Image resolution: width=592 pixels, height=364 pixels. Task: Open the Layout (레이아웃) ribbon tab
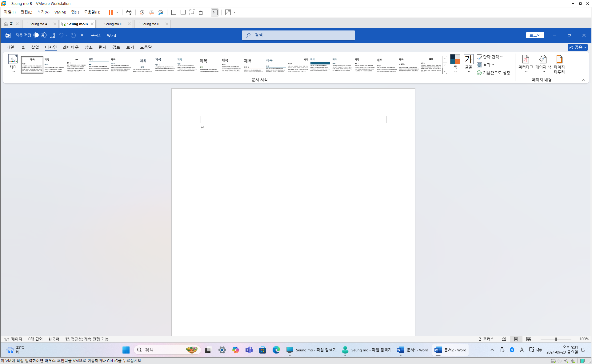(x=70, y=47)
